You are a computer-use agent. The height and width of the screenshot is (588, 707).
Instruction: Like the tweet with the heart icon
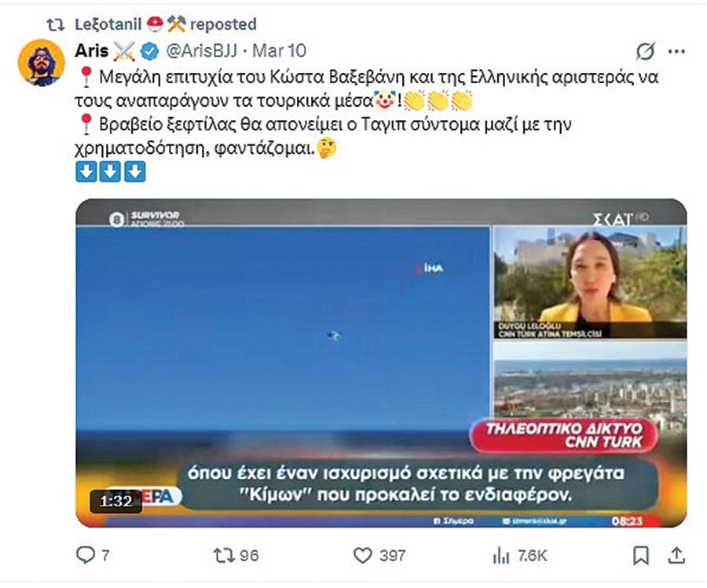(x=362, y=556)
